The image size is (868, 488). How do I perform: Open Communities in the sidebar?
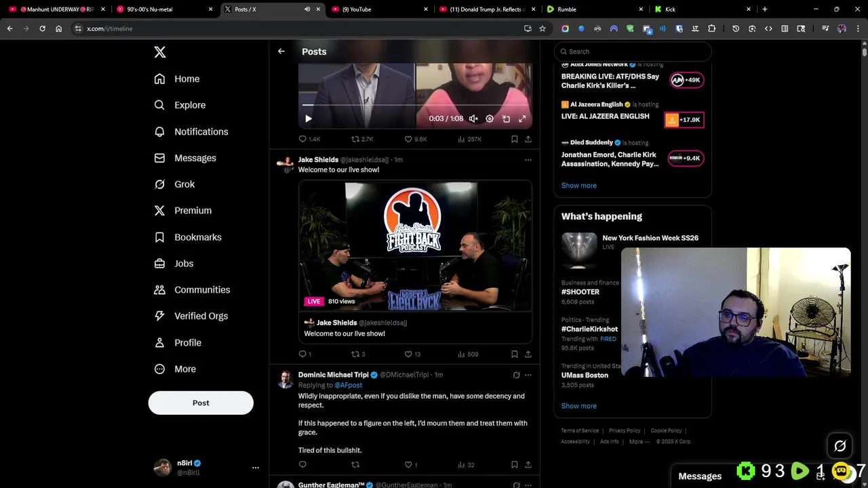pyautogui.click(x=192, y=289)
